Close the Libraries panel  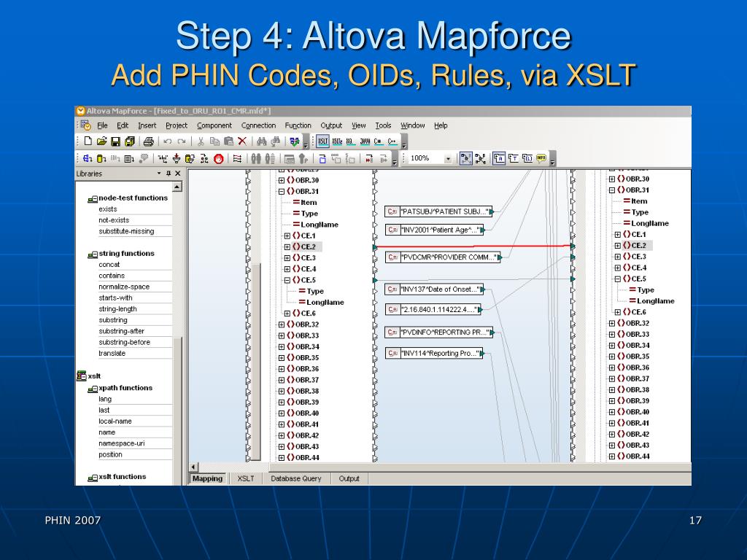(178, 174)
